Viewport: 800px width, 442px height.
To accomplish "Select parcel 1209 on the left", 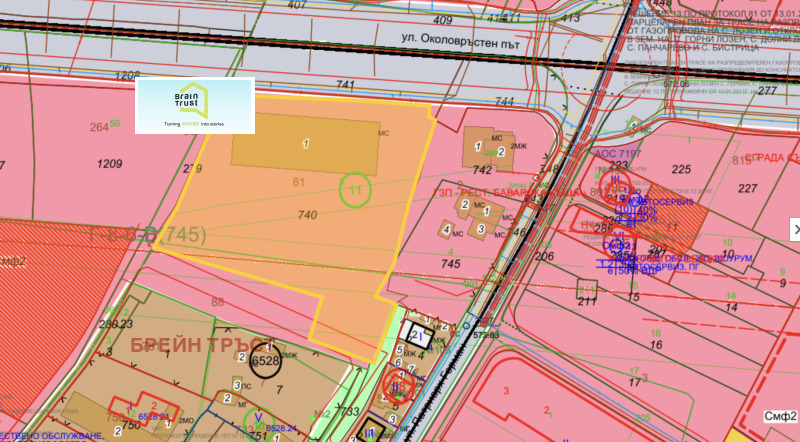I will (109, 162).
